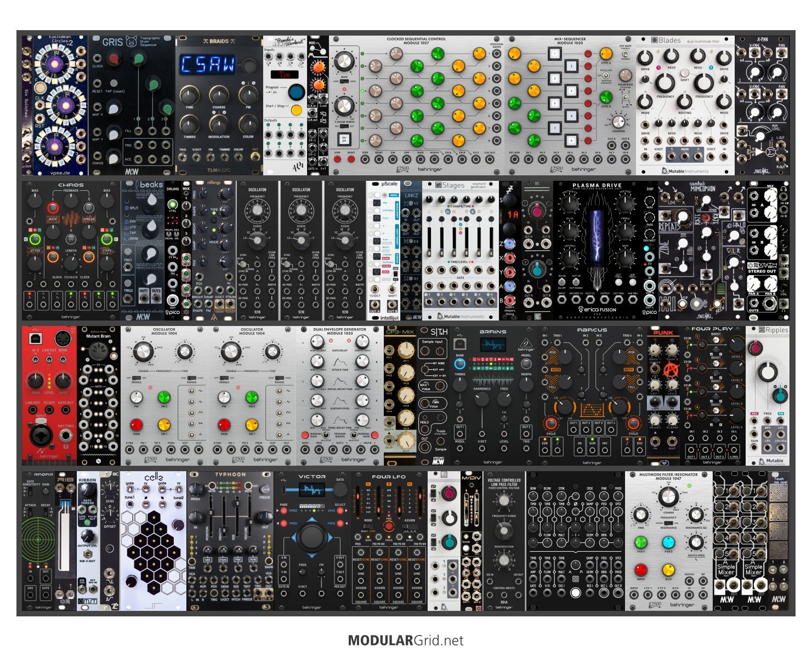812x652 pixels.
Task: Click the cyan F CV 2 knob on Module 1047
Action: pos(668,542)
